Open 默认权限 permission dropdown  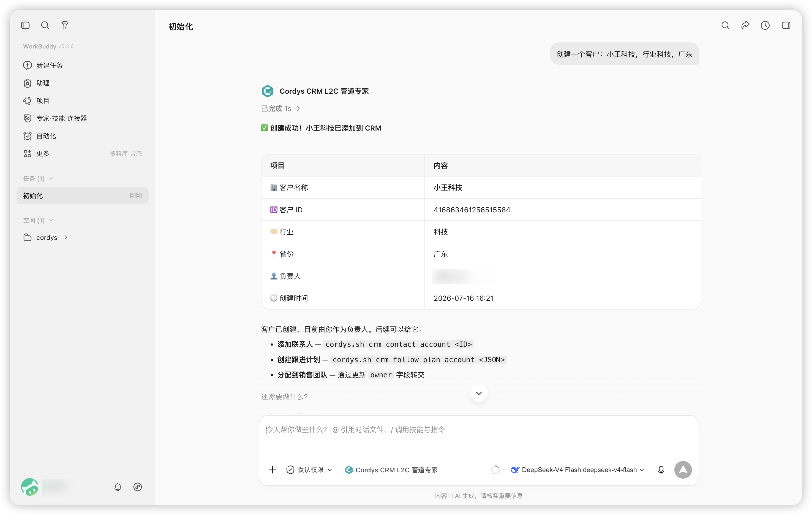(x=309, y=470)
